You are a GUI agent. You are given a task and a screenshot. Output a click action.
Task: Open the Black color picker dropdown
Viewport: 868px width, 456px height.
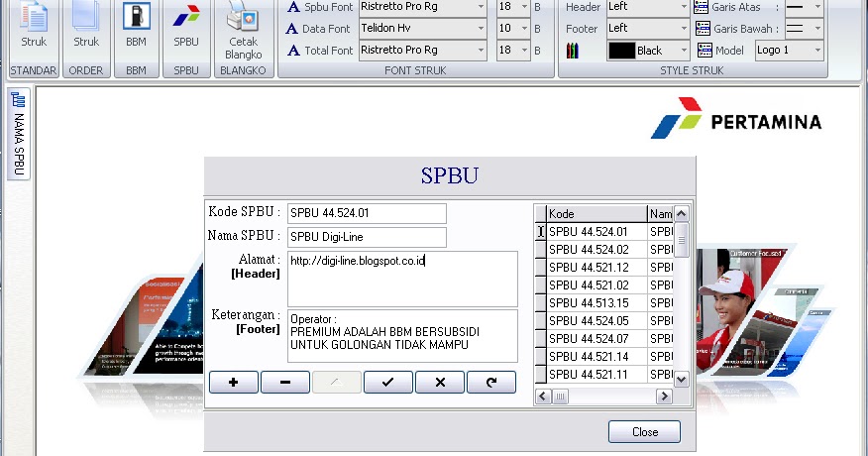click(684, 51)
